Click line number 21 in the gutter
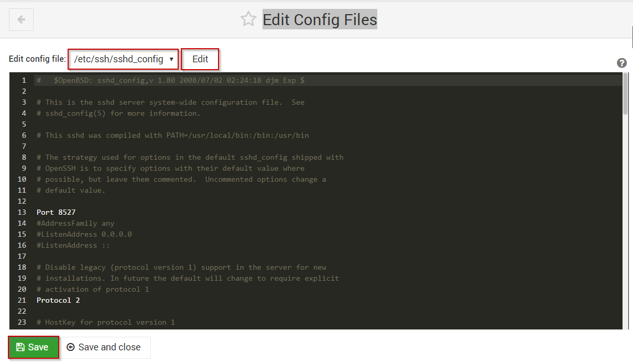The height and width of the screenshot is (364, 633). (22, 300)
